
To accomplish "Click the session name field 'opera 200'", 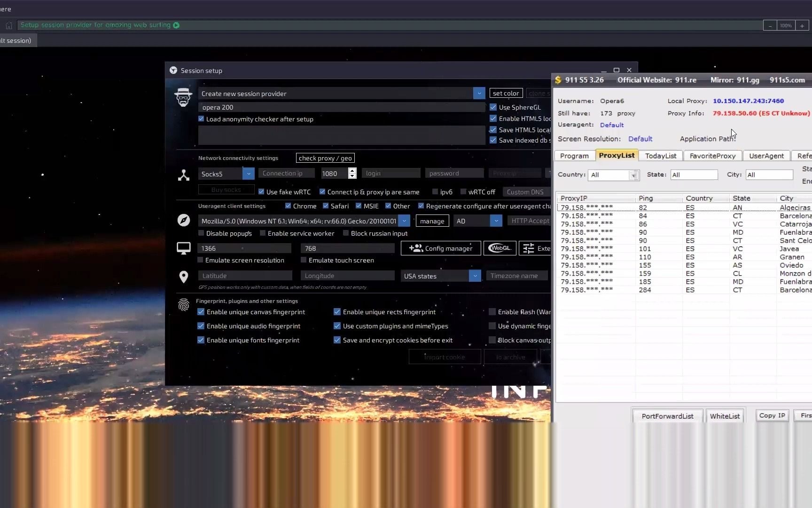I will pyautogui.click(x=342, y=107).
